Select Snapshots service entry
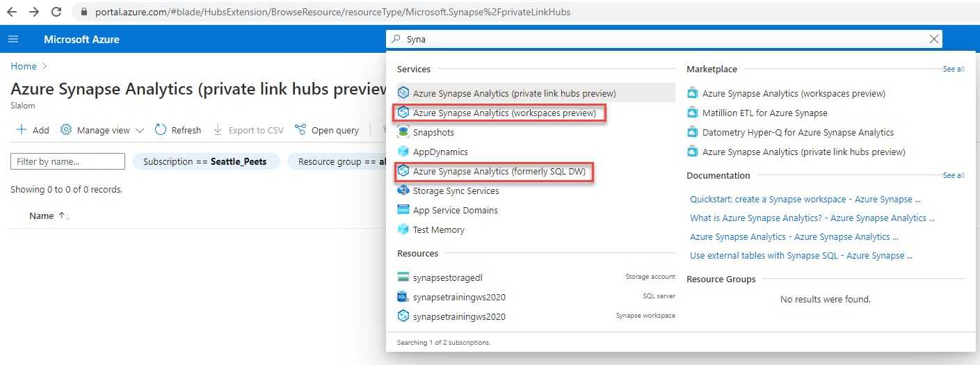This screenshot has width=980, height=365. (433, 132)
